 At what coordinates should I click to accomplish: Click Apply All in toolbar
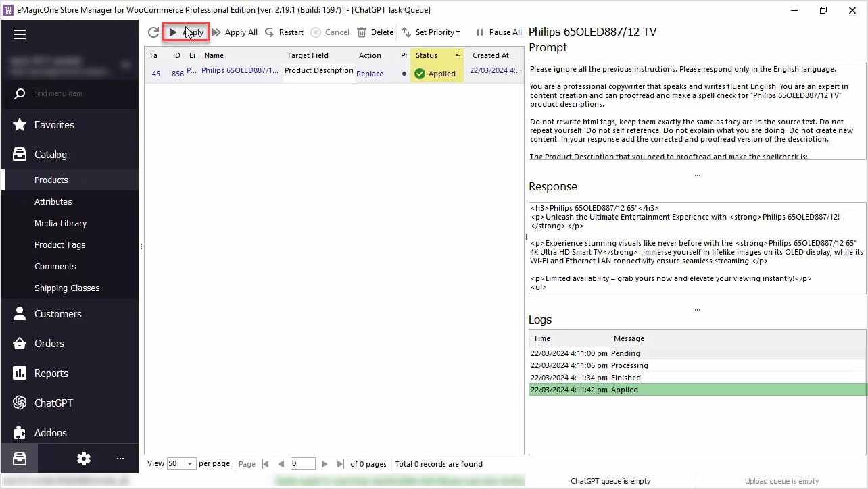click(x=235, y=32)
